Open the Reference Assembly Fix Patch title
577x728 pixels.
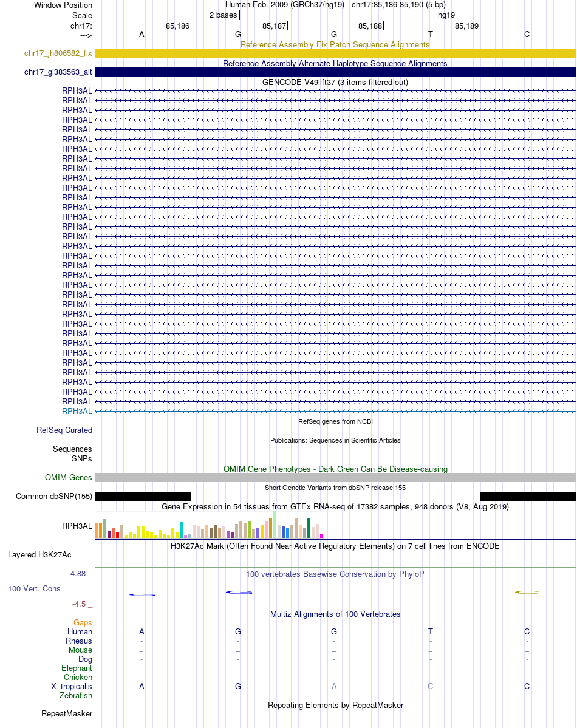click(x=335, y=44)
